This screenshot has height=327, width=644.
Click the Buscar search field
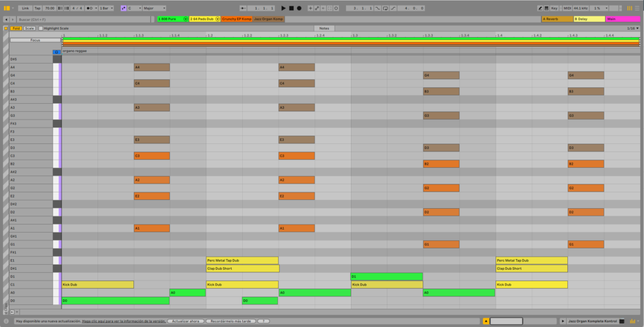(x=84, y=19)
